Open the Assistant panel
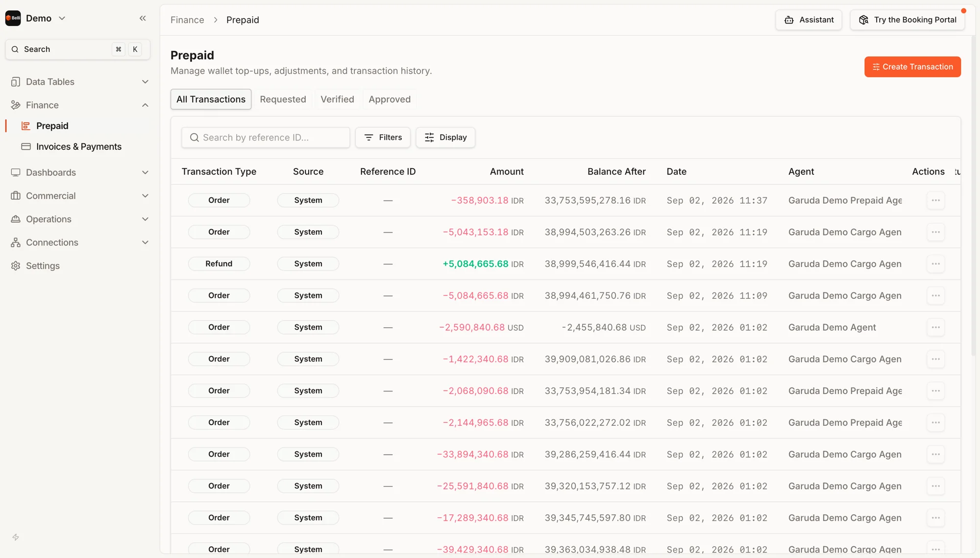This screenshot has height=558, width=980. [808, 20]
